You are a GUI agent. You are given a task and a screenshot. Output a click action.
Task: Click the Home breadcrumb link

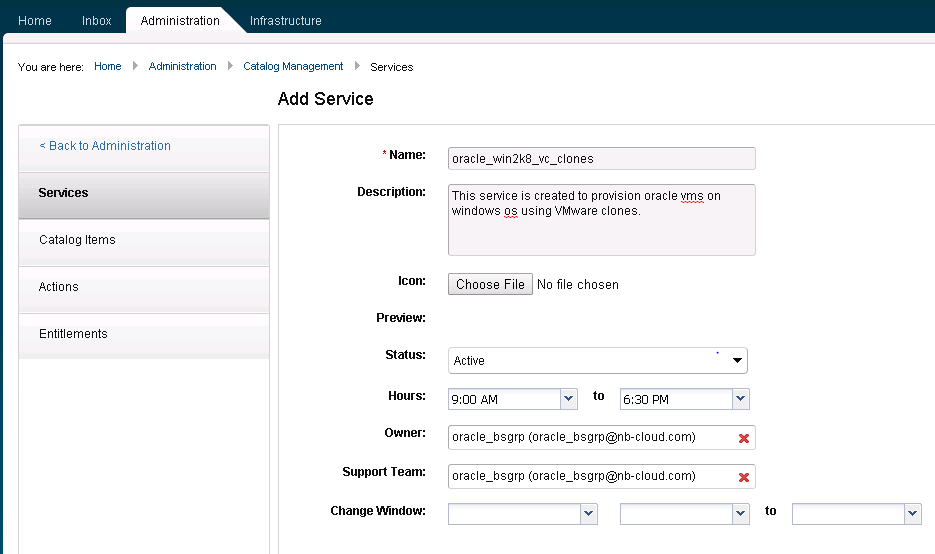(x=107, y=66)
